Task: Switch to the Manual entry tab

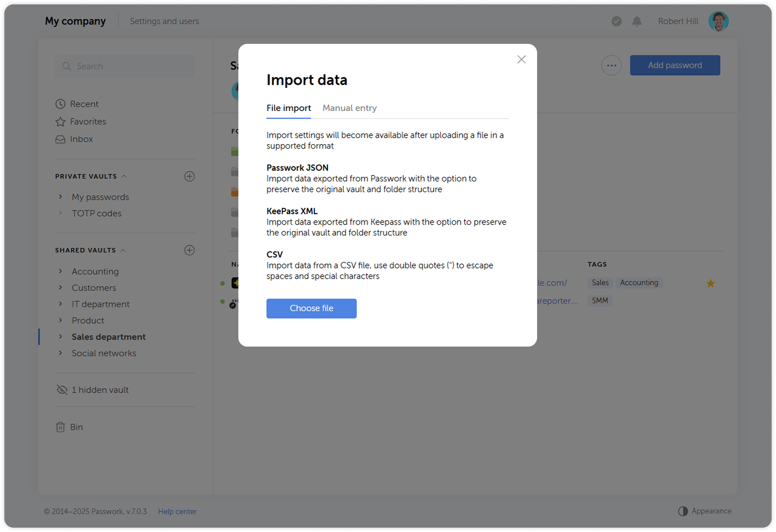Action: [349, 108]
